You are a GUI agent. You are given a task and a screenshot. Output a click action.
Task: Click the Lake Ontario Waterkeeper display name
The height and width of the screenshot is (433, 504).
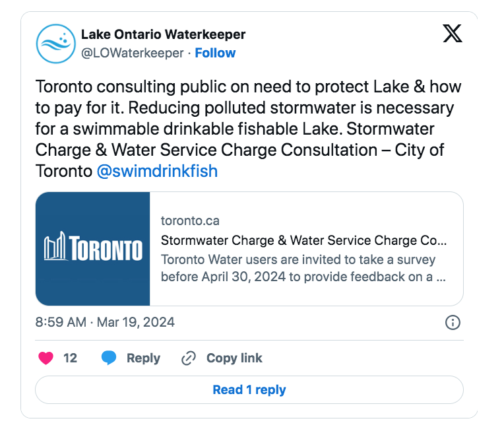pos(164,34)
